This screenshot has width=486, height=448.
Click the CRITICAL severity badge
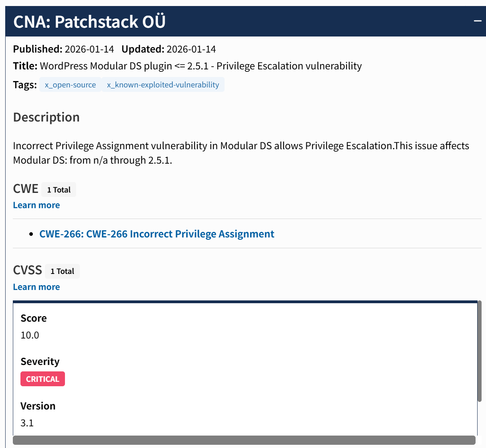click(x=43, y=379)
